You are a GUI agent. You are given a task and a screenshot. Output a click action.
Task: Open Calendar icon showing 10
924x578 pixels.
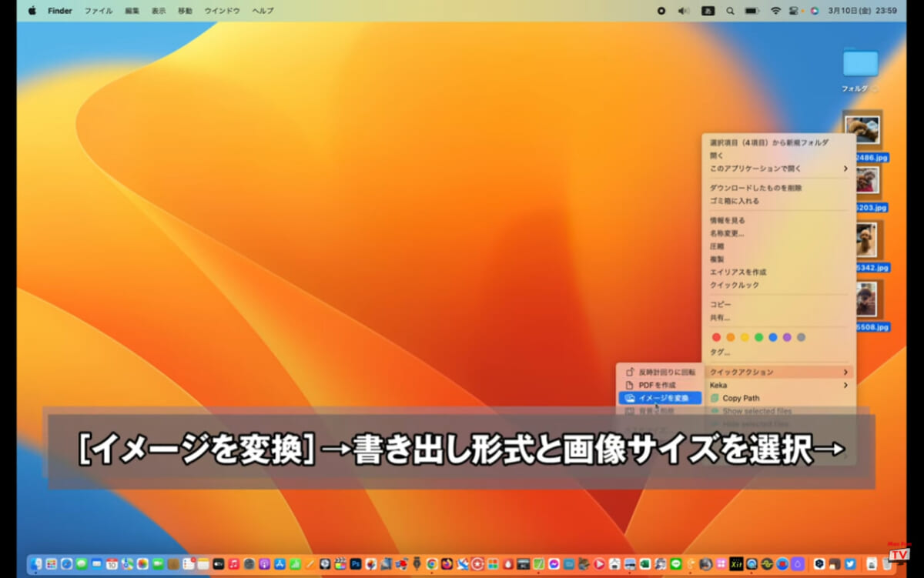(x=112, y=564)
